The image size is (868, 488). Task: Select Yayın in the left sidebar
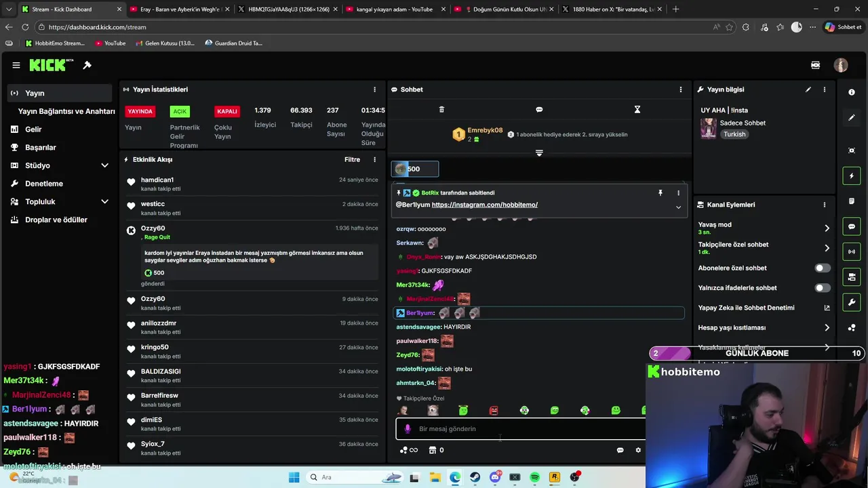60,93
